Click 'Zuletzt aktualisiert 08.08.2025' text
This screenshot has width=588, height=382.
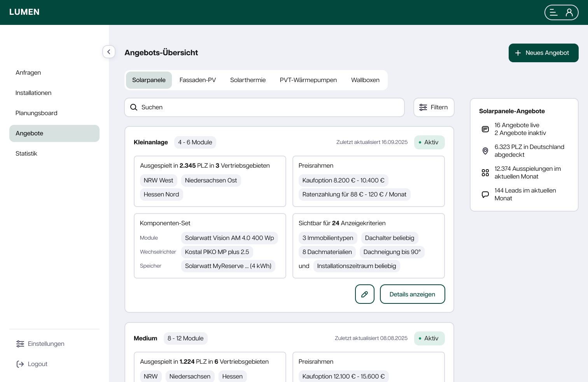371,338
